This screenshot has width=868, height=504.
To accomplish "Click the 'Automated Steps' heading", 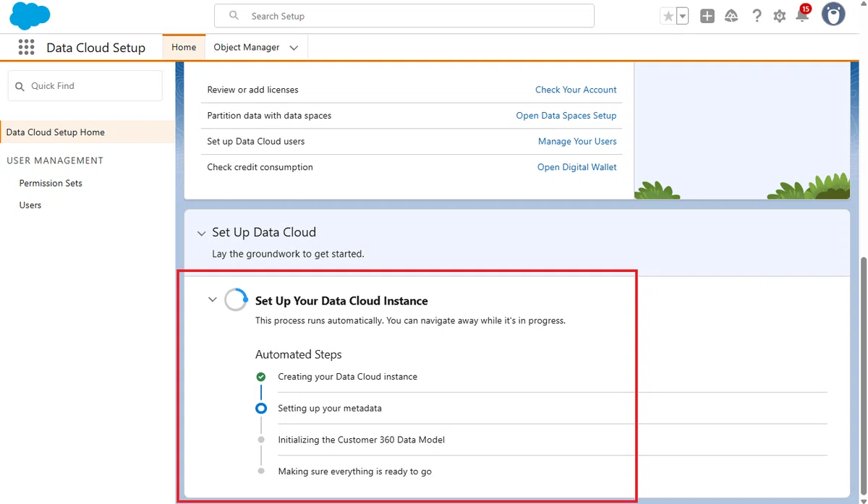I will pos(298,354).
